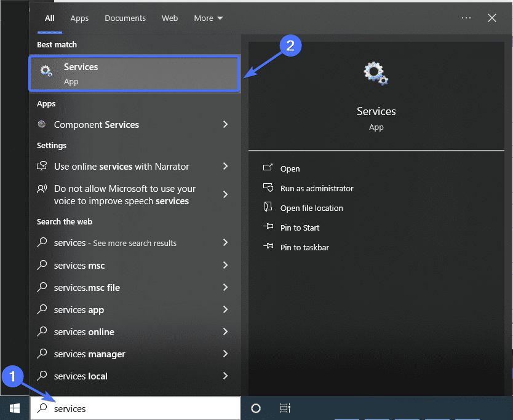The height and width of the screenshot is (420, 513).
Task: Click magnifier icon beside 'services.msc file'
Action: 42,287
